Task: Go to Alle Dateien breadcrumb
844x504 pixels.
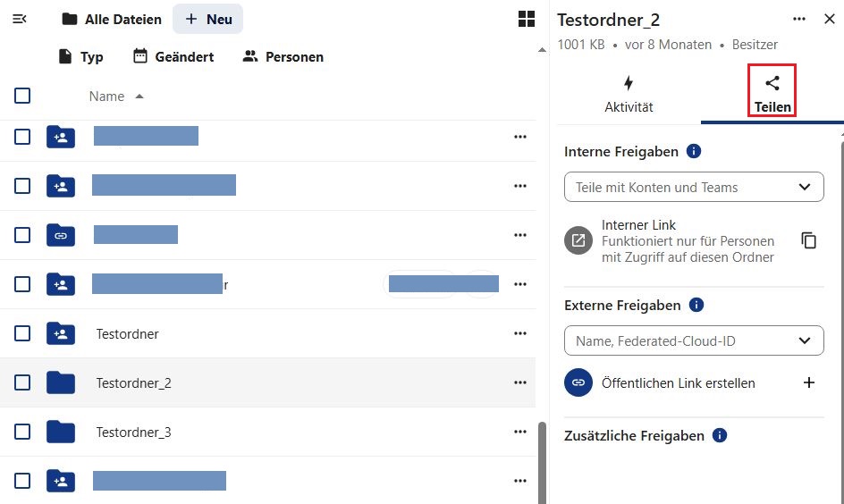Action: 112,19
